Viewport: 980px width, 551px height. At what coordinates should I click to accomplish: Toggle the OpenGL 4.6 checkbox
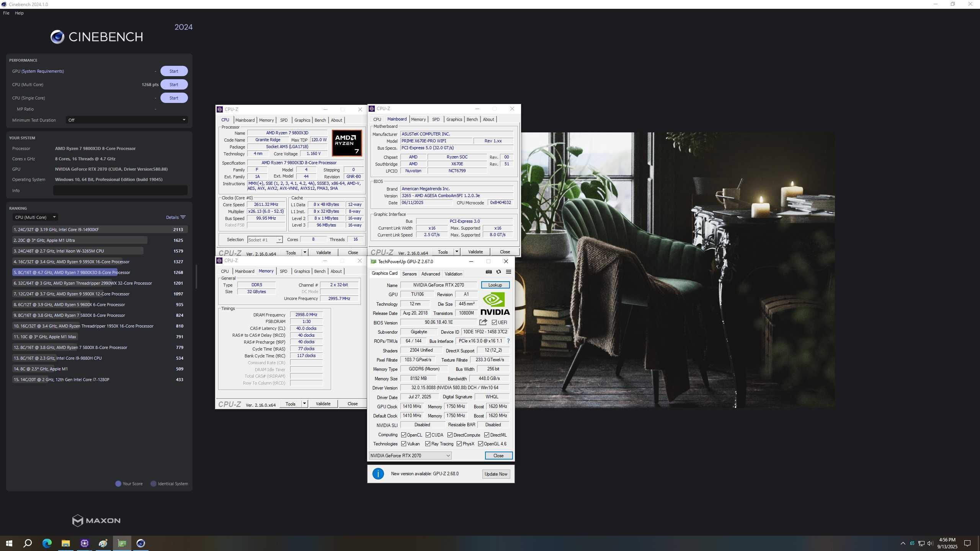[x=480, y=444]
